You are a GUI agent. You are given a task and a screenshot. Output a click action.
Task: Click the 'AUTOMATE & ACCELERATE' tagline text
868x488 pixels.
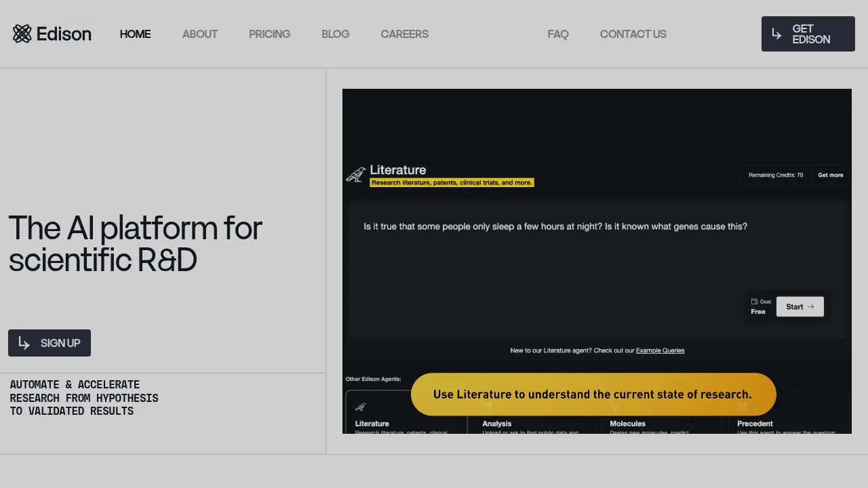click(x=84, y=398)
